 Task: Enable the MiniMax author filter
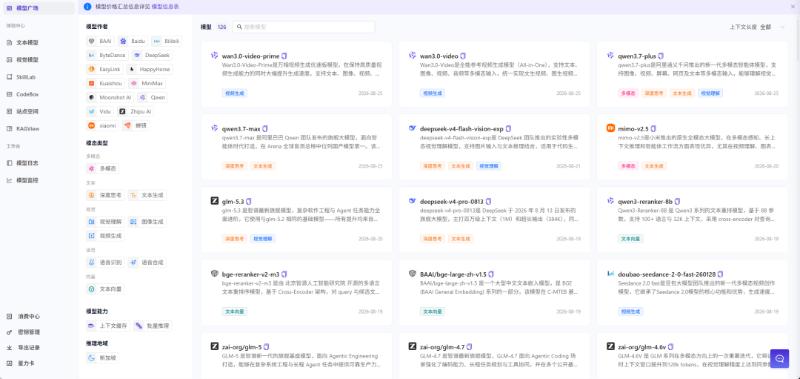click(148, 83)
